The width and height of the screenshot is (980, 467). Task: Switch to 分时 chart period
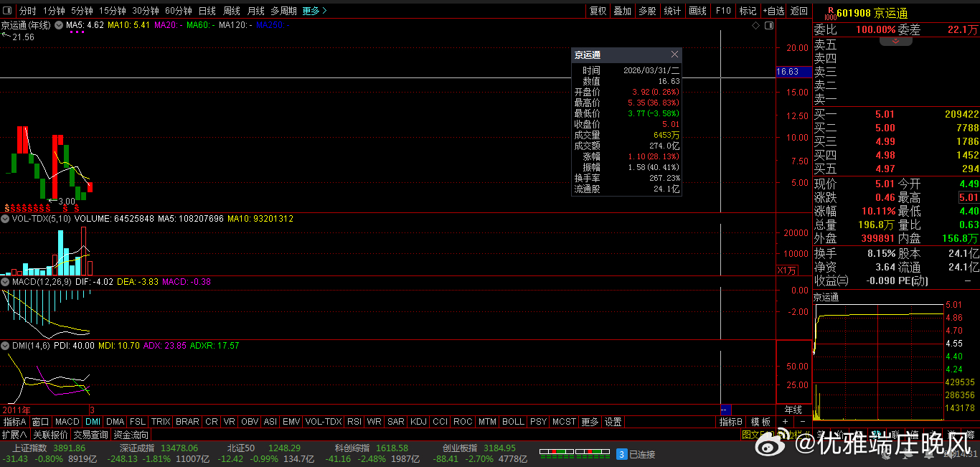click(x=27, y=11)
